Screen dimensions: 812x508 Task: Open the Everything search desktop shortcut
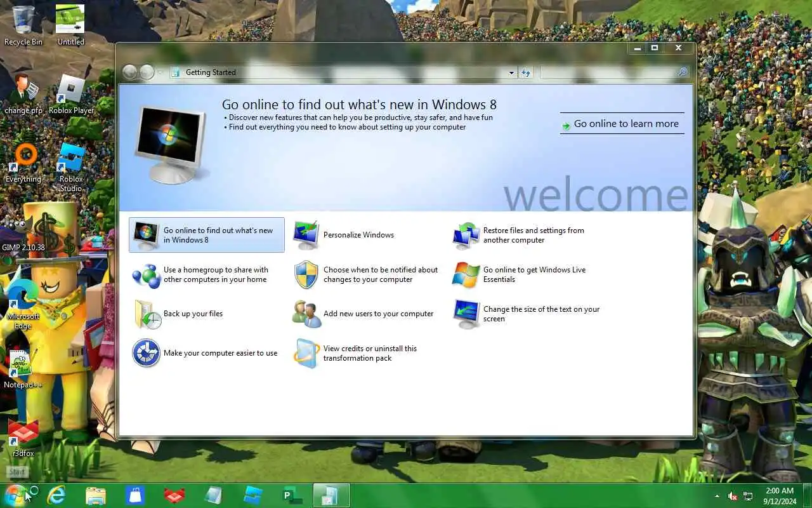23,163
